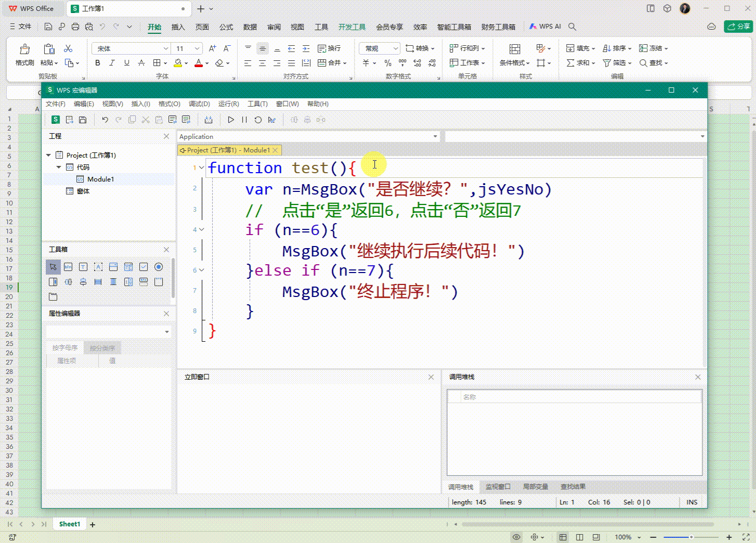Open the number format dropdown showing 常规
The width and height of the screenshot is (756, 543).
(x=395, y=48)
